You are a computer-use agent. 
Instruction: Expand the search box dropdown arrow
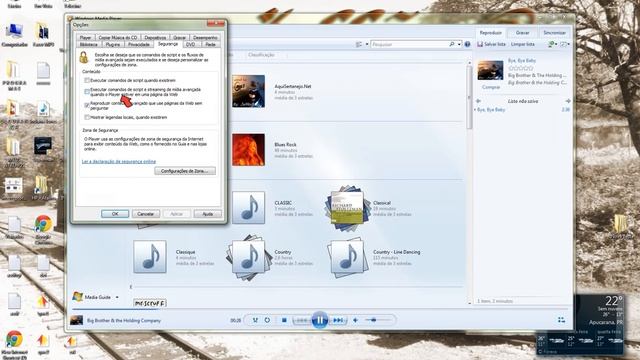click(x=459, y=44)
